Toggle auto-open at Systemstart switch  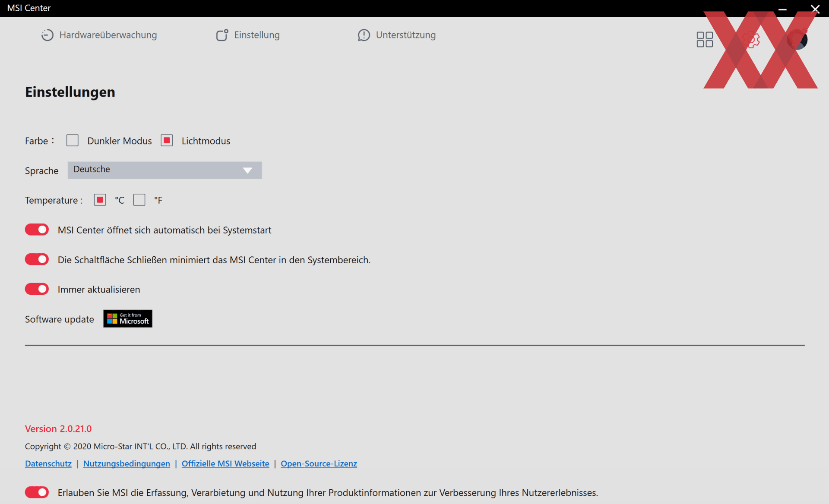pyautogui.click(x=37, y=230)
